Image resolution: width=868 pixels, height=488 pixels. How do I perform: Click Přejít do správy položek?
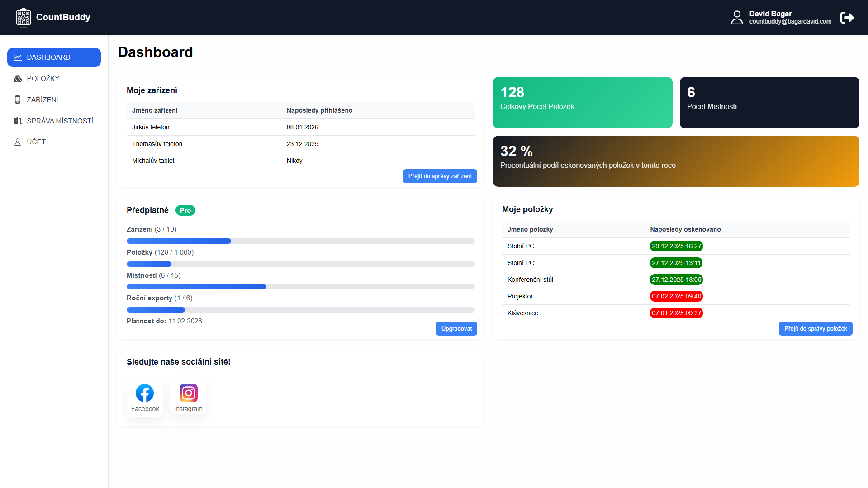click(x=815, y=328)
